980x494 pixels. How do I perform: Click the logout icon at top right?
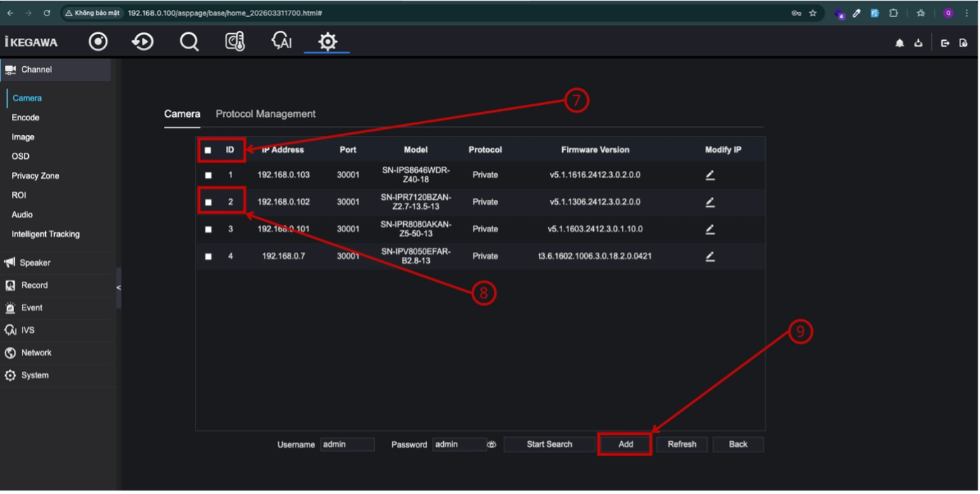945,43
